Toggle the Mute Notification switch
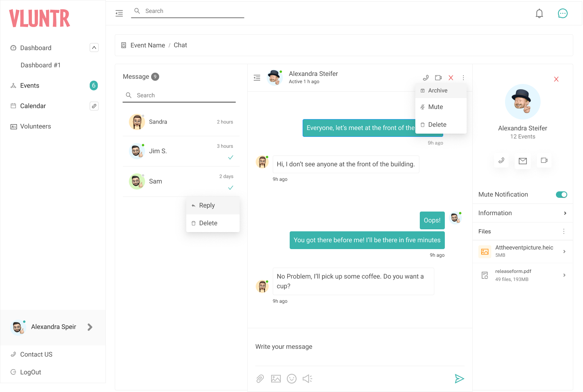The height and width of the screenshot is (392, 583). [x=562, y=195]
